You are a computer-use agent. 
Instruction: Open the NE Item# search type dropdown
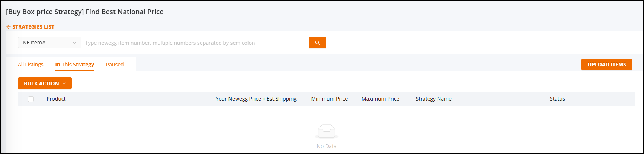(x=49, y=43)
